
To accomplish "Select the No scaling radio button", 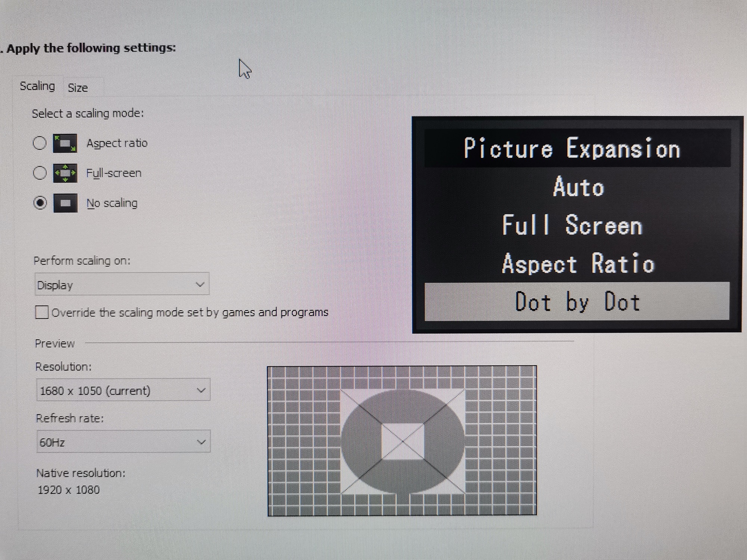I will click(40, 203).
